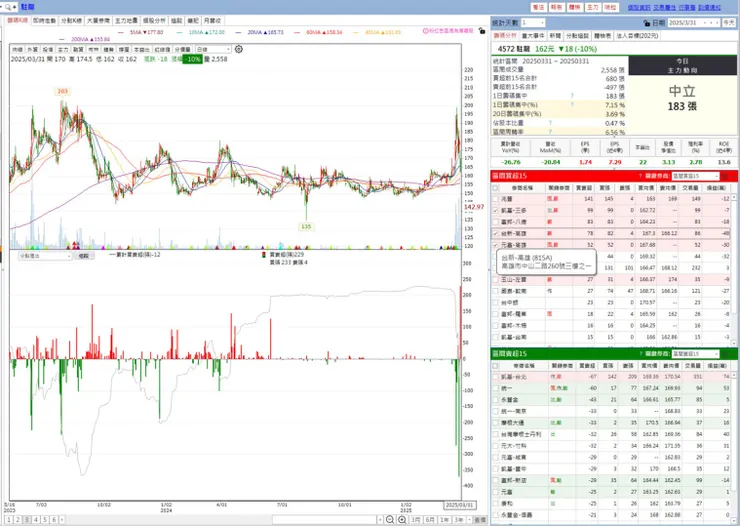Click help question mark beside 1日籌碼集中(%)
Viewport: 740px width, 526px height.
click(572, 105)
